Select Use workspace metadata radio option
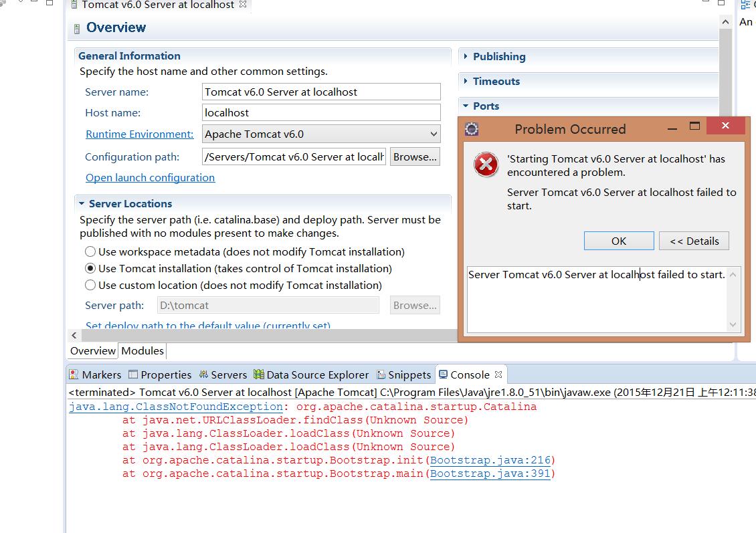The width and height of the screenshot is (756, 533). (x=90, y=251)
